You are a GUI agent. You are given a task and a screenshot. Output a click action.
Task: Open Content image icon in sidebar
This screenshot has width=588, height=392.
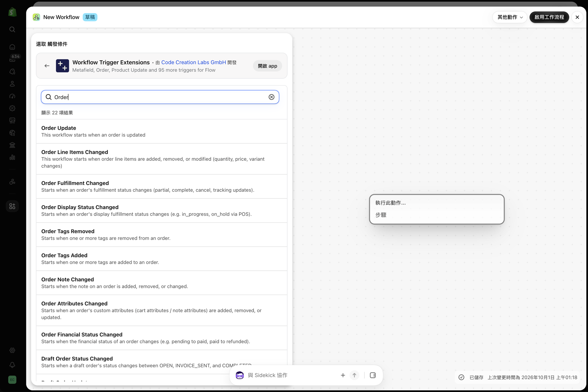tap(12, 120)
